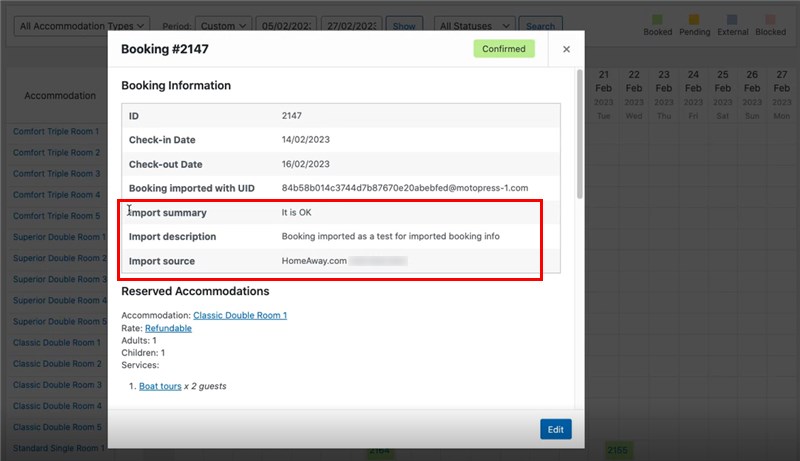
Task: Open the Refundable rate link
Action: [x=168, y=328]
